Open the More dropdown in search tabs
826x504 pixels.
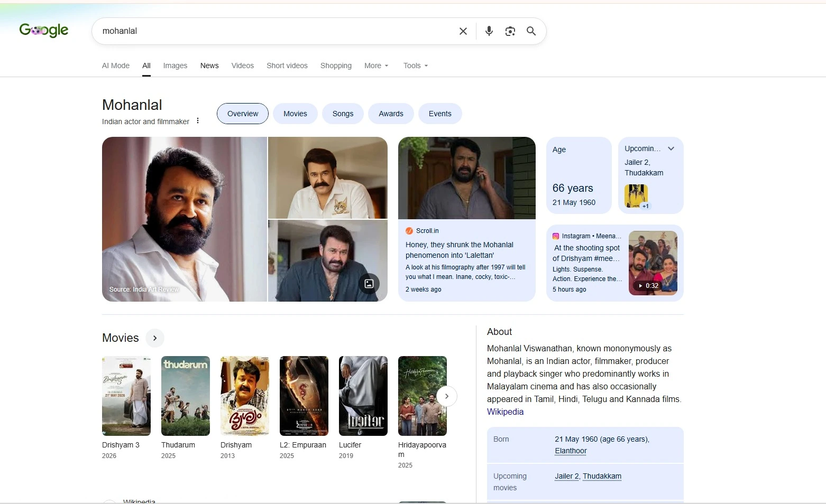(377, 66)
